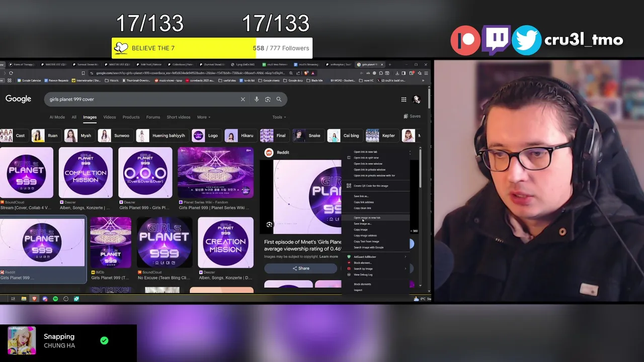Viewport: 644px width, 362px height.
Task: Open Spotify from the taskbar
Action: coord(55,299)
